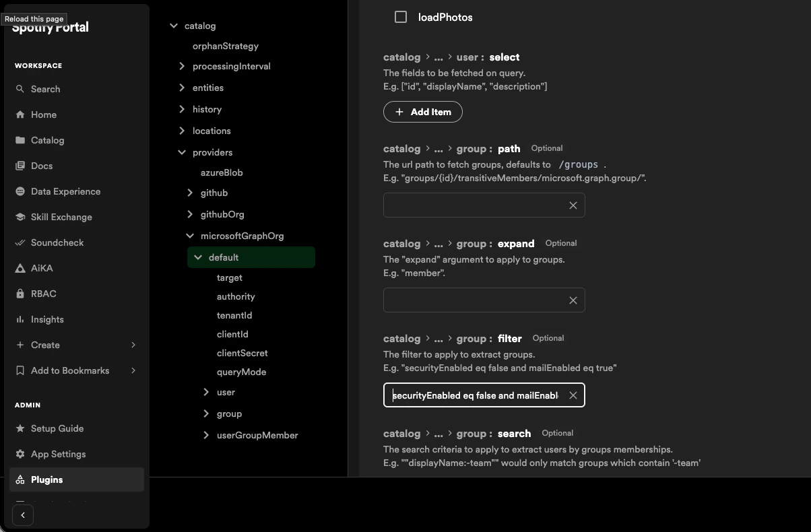This screenshot has height=532, width=811.
Task: Collapse the catalog tree node
Action: point(174,26)
